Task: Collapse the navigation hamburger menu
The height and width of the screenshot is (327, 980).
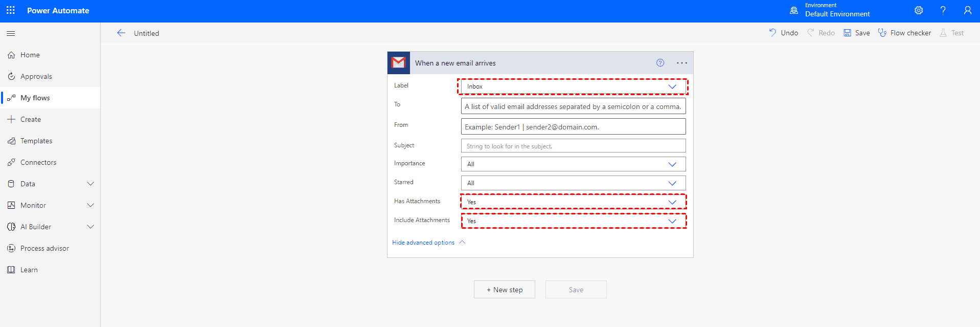Action: coord(11,33)
